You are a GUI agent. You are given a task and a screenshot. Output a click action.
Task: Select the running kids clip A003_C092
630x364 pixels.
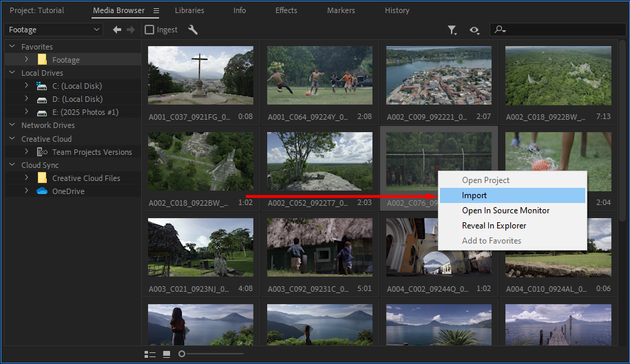pos(319,248)
